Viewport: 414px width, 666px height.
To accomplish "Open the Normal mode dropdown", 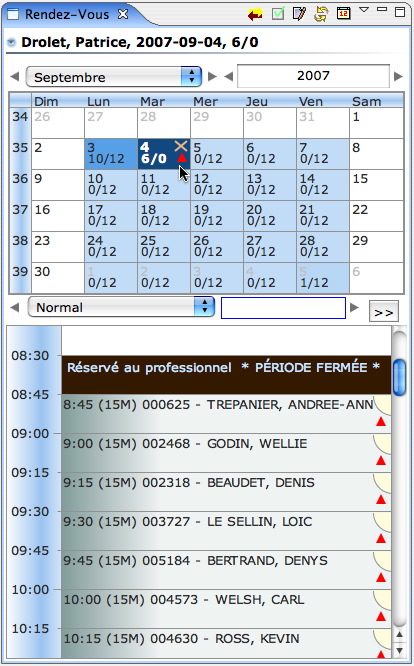I will tap(121, 307).
